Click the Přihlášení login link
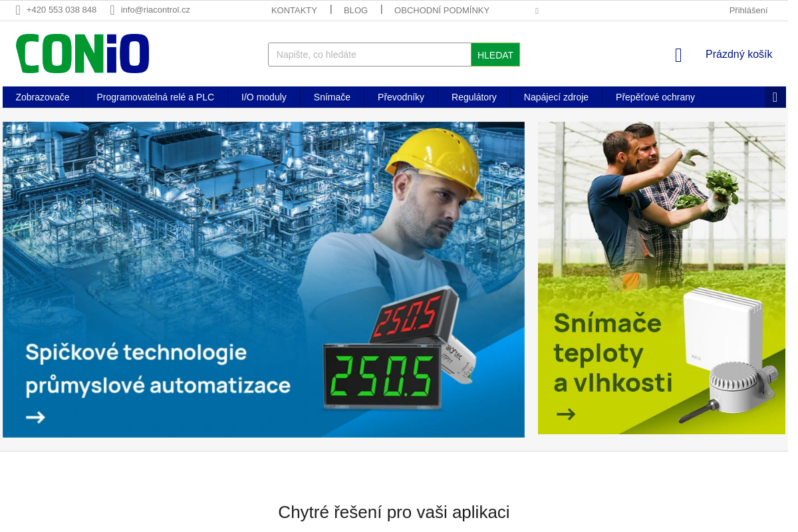Viewport: 798px width, 532px height. (x=748, y=10)
